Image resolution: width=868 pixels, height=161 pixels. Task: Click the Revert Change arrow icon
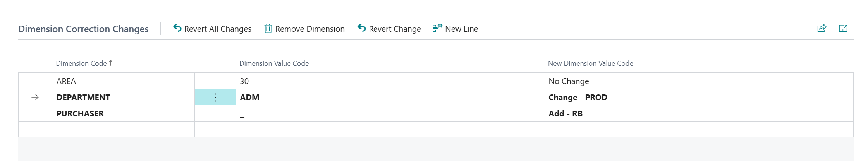361,28
